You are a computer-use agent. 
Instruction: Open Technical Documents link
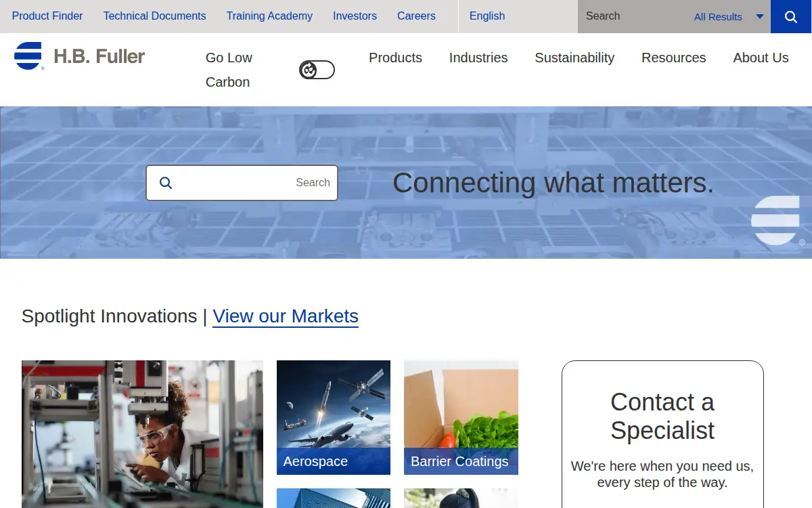pos(154,16)
